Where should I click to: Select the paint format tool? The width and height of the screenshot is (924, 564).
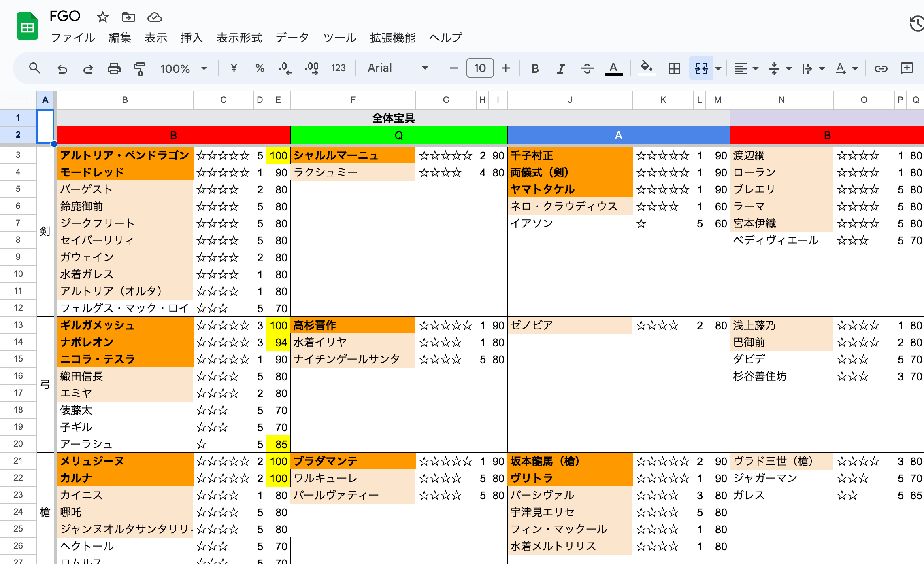tap(139, 68)
